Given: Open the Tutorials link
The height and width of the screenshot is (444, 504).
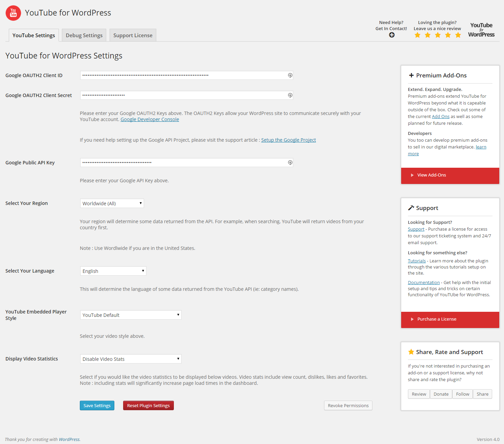Looking at the screenshot, I should click(417, 261).
